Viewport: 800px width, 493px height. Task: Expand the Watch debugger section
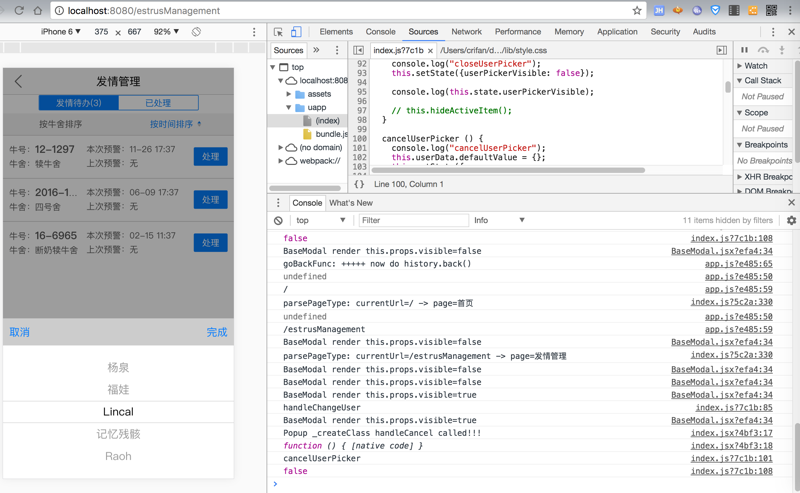756,66
